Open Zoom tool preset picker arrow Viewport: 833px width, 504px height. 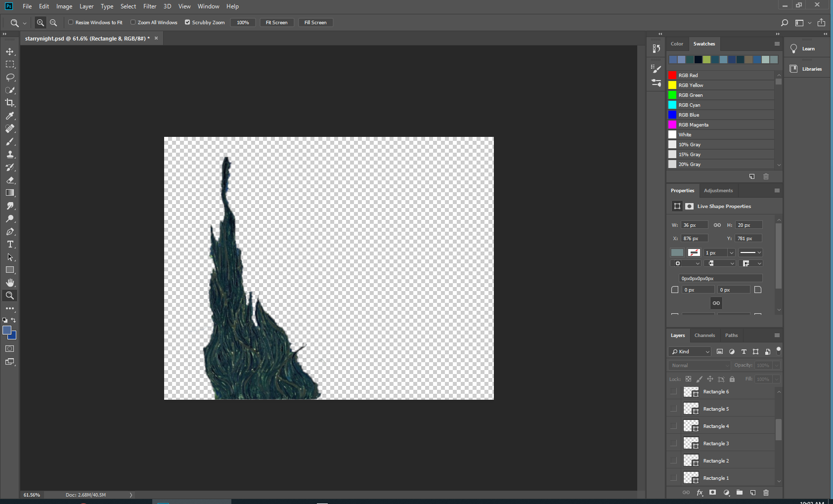(x=25, y=23)
